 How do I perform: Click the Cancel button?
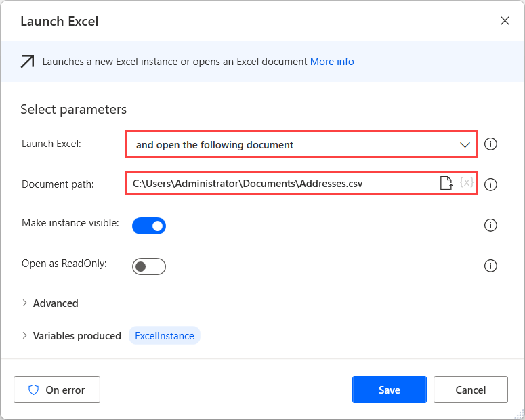(x=470, y=390)
